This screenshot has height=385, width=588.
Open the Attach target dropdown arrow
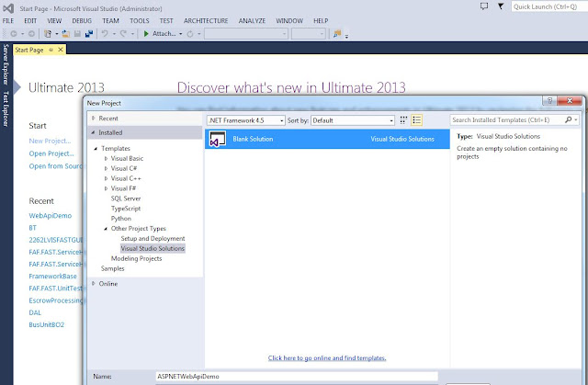(x=180, y=34)
